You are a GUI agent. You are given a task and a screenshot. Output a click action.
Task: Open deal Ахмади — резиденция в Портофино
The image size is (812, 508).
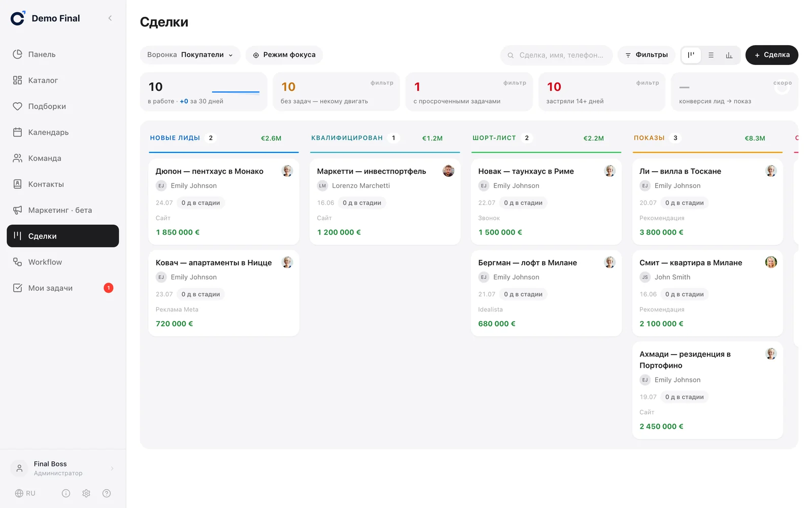707,390
